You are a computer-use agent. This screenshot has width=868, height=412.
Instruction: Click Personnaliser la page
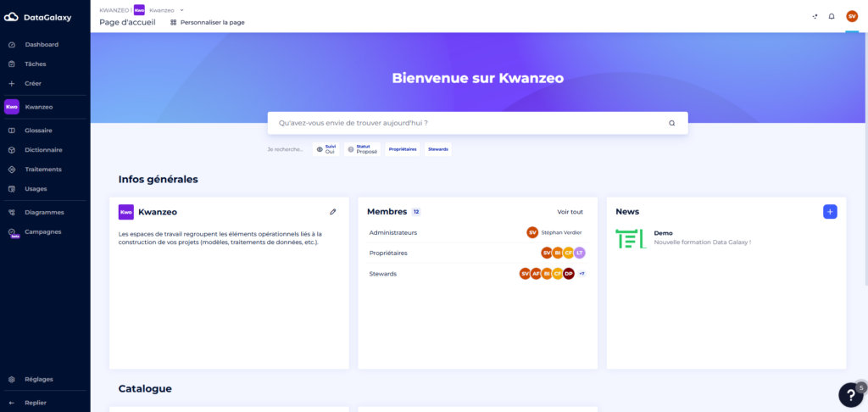point(208,23)
